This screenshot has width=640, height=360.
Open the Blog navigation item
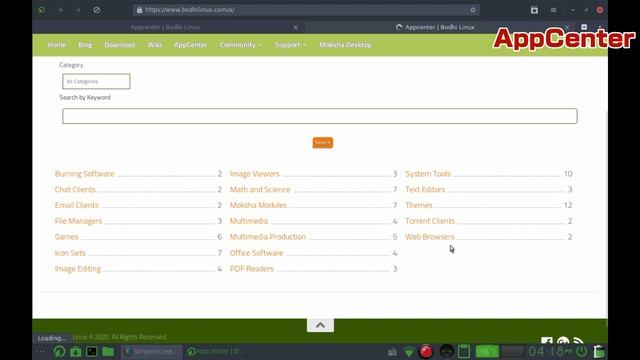click(x=85, y=45)
